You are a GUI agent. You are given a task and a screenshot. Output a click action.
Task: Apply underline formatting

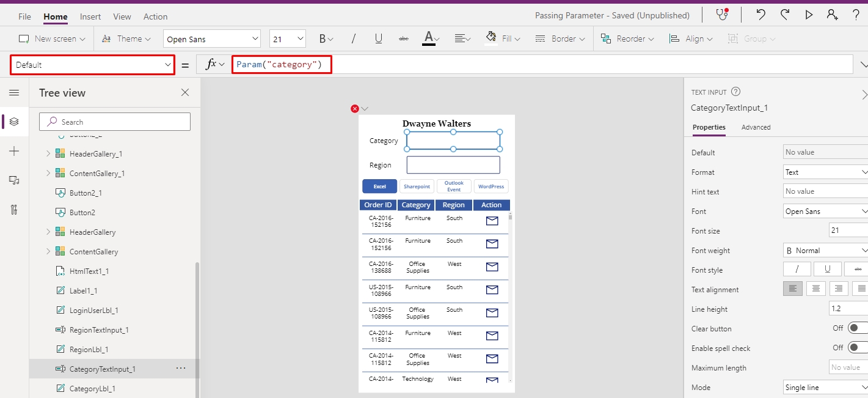(x=379, y=39)
